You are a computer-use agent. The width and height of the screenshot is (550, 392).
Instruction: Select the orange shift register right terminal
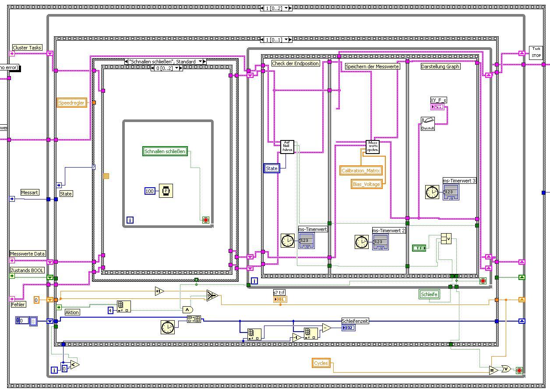[x=522, y=300]
